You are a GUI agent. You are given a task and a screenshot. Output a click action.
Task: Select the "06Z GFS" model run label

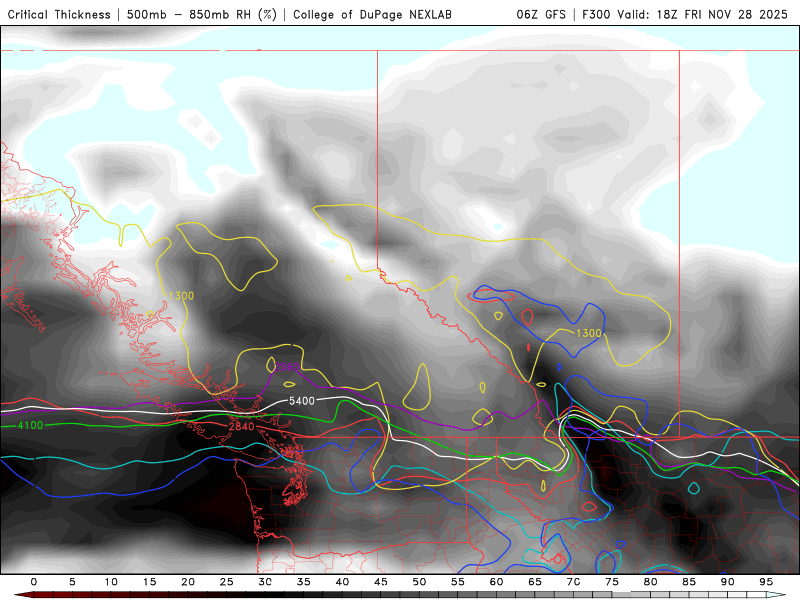[x=541, y=14]
